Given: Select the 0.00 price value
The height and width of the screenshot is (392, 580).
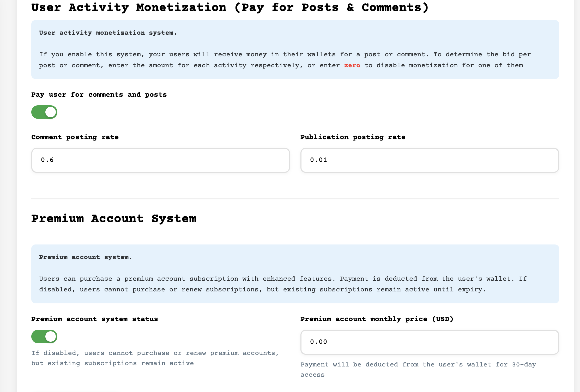Looking at the screenshot, I should (318, 342).
